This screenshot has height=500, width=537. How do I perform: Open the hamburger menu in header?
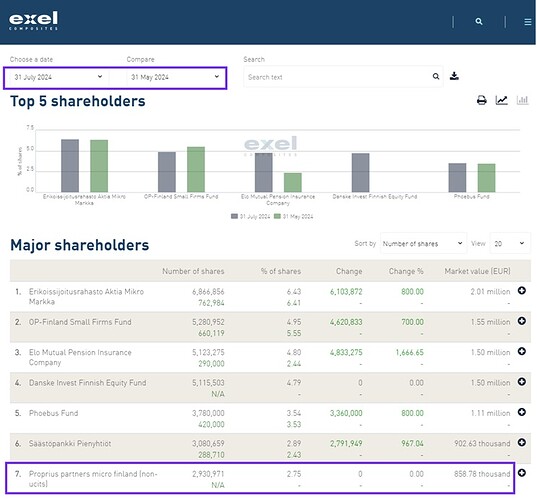click(x=528, y=22)
